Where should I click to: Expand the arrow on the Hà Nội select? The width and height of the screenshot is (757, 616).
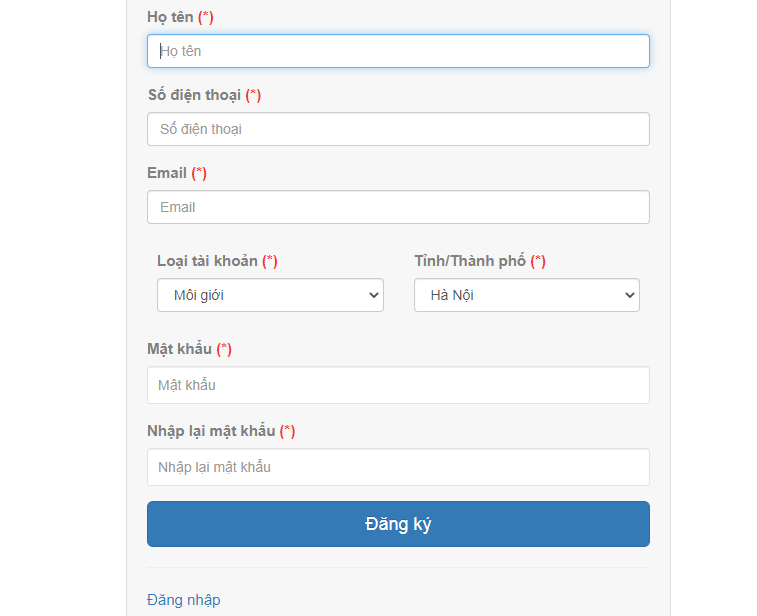tap(630, 295)
